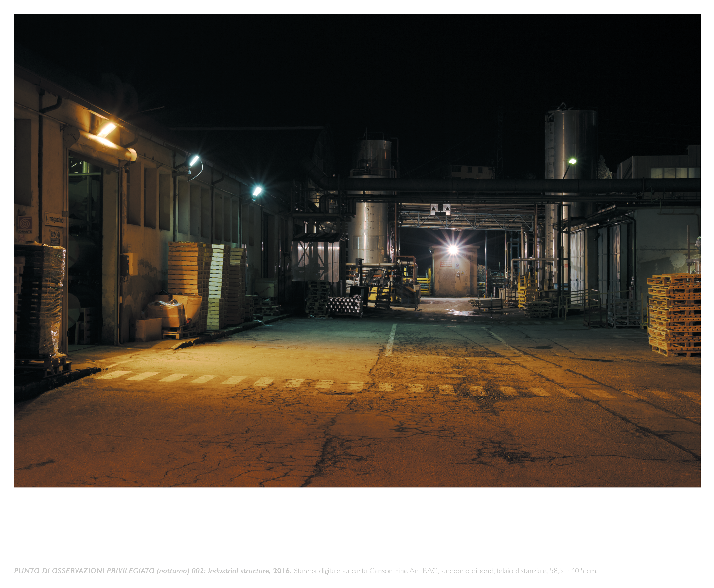Click the bright starburst light at the center
The height and width of the screenshot is (588, 714).
(453, 250)
